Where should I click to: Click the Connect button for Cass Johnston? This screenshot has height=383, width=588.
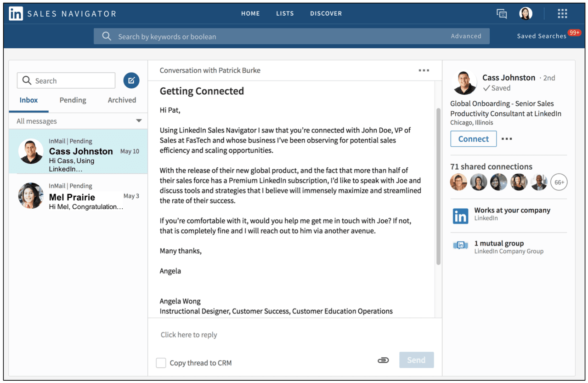pos(473,139)
